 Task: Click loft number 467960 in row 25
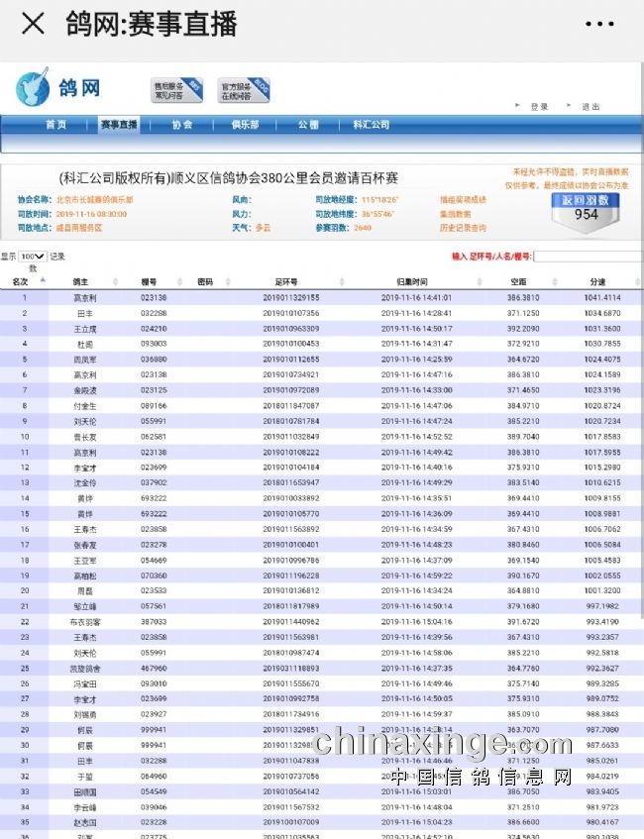pos(154,669)
